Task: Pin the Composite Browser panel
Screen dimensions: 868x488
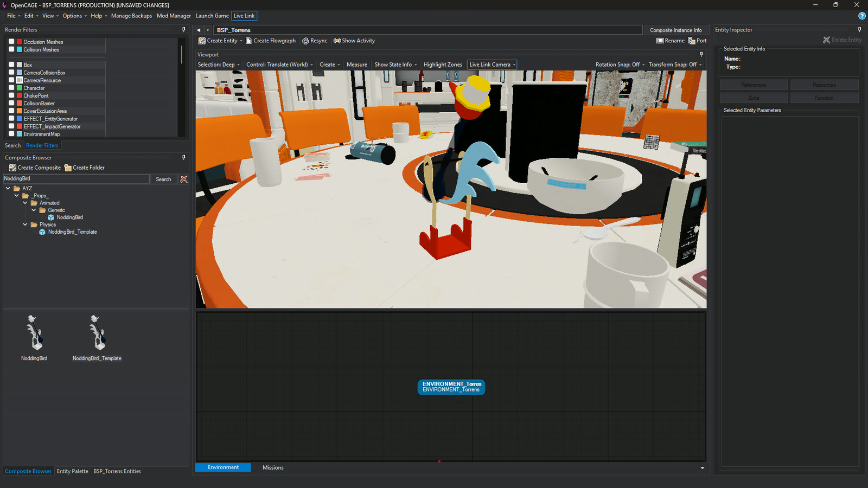Action: coord(184,157)
